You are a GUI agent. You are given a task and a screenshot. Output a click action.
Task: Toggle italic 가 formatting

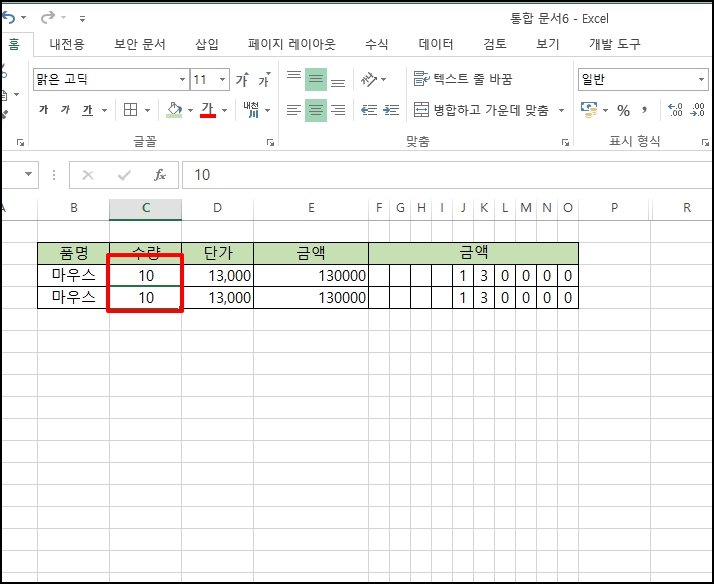tap(66, 110)
